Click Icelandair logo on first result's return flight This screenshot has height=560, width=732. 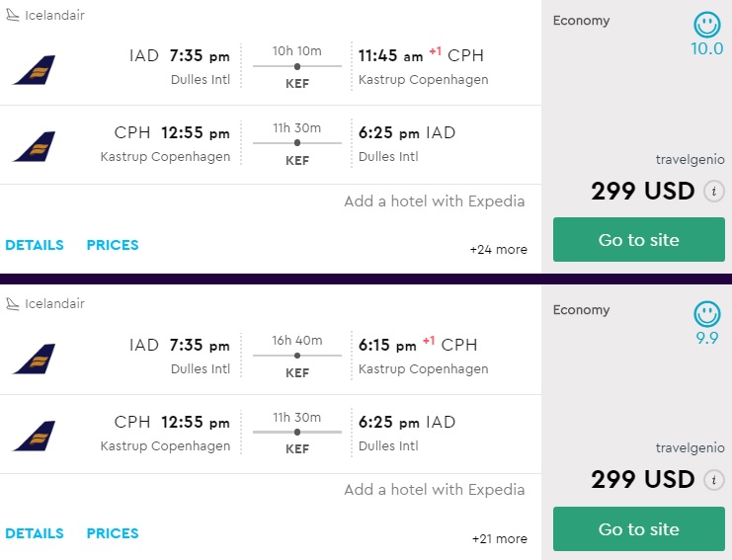click(34, 145)
